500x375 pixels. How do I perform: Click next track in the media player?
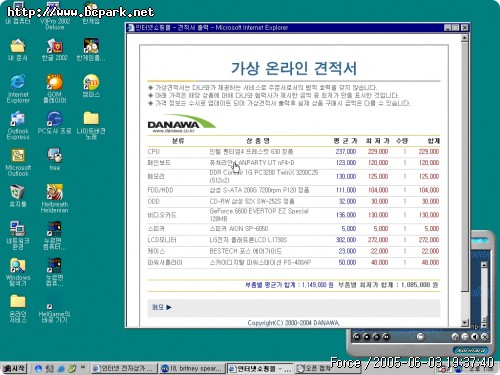[x=386, y=337]
